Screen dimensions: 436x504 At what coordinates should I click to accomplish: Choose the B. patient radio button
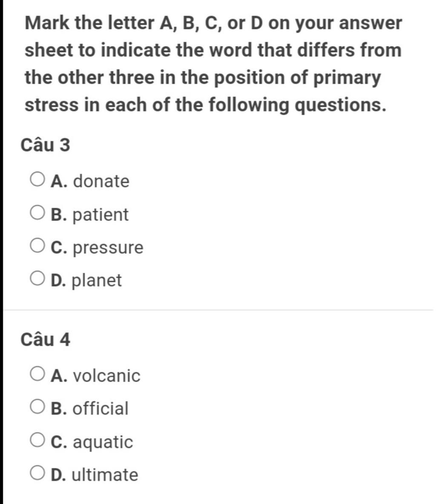[37, 213]
